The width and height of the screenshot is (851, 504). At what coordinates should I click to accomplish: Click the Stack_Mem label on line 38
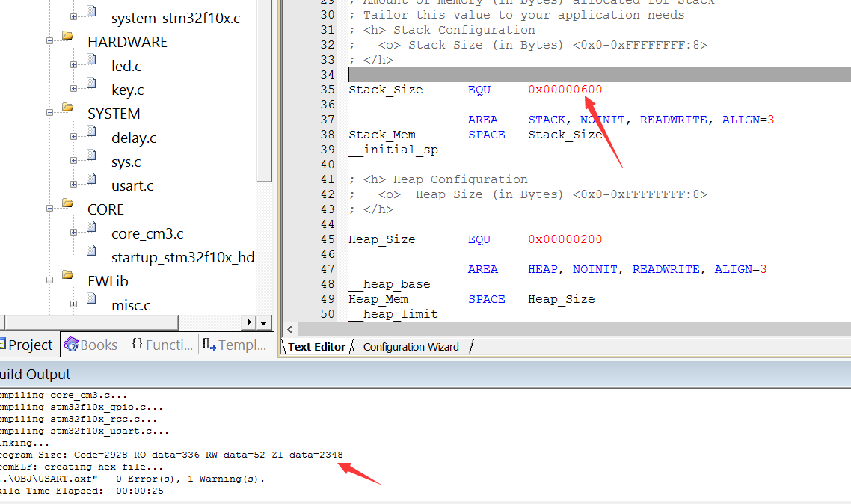click(x=382, y=135)
